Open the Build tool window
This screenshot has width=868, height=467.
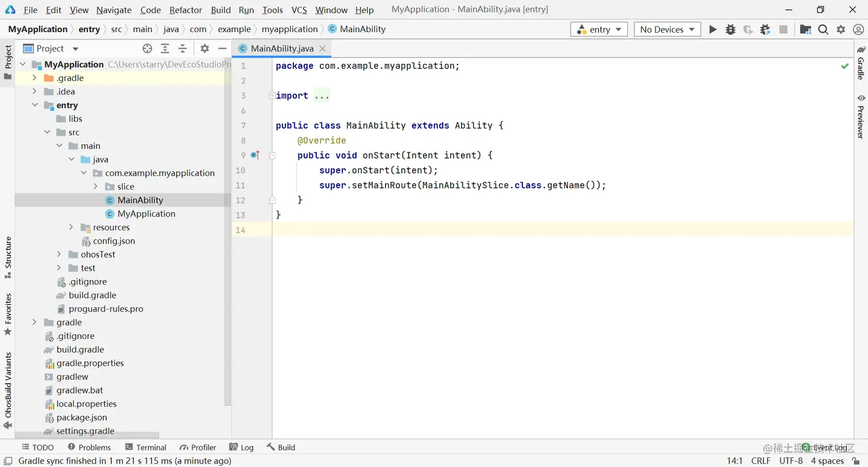point(281,447)
